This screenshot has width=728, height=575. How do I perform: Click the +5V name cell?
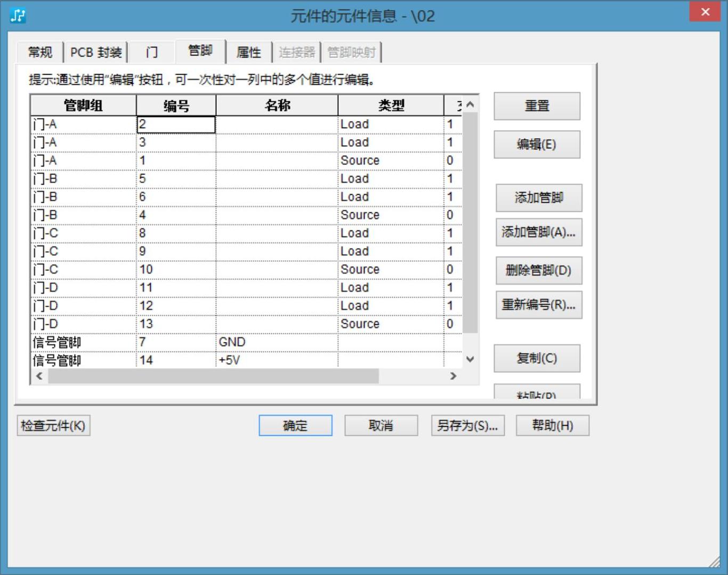click(277, 360)
